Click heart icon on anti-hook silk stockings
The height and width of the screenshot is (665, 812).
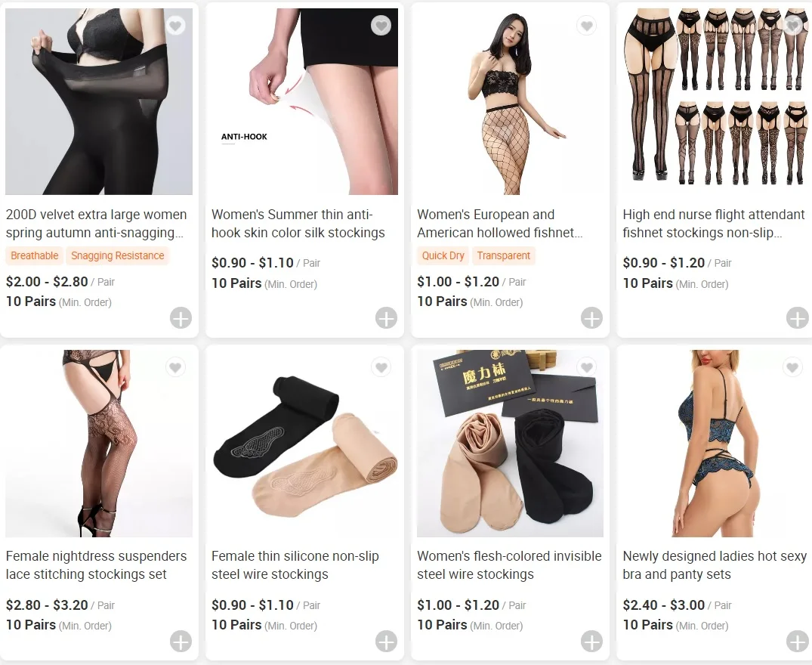(x=381, y=26)
